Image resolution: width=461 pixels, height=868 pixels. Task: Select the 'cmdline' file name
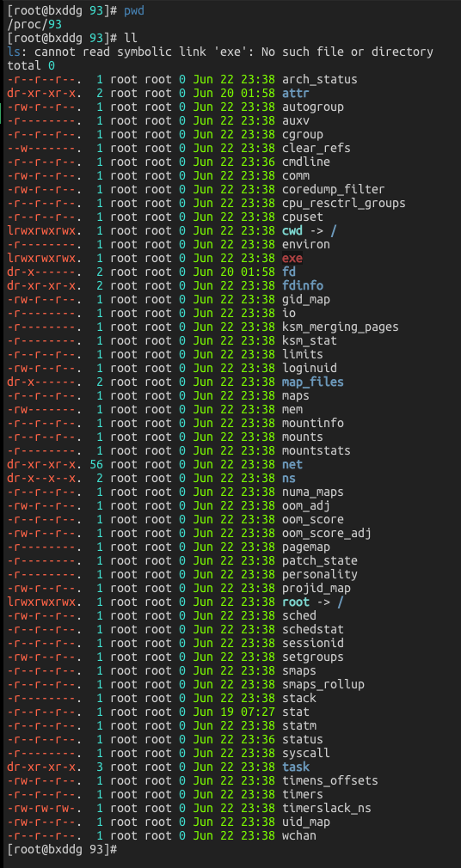pos(306,162)
